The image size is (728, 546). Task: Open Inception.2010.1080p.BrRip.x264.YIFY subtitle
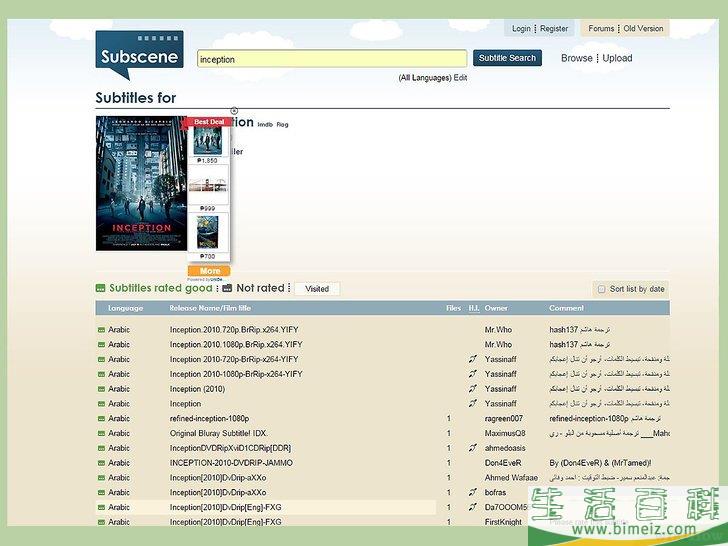236,344
